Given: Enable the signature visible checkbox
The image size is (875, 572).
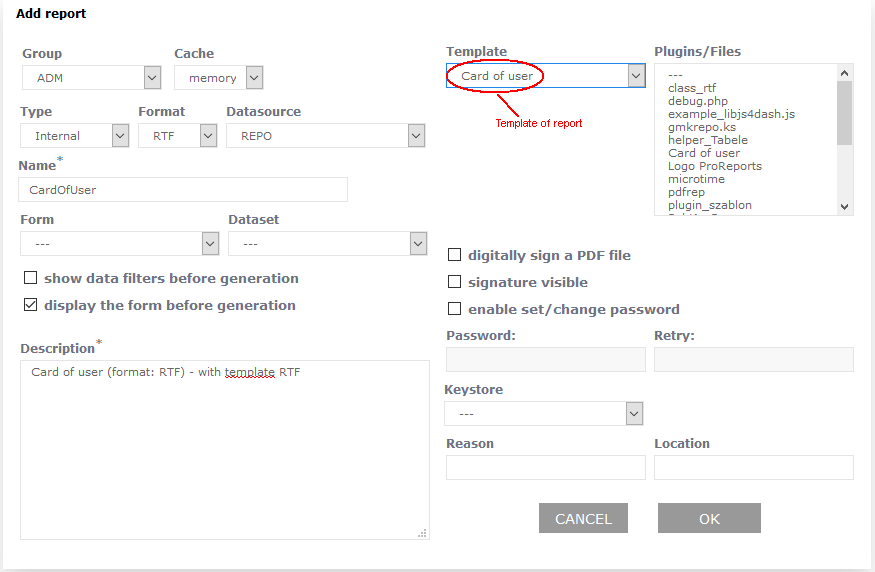Looking at the screenshot, I should tap(455, 282).
